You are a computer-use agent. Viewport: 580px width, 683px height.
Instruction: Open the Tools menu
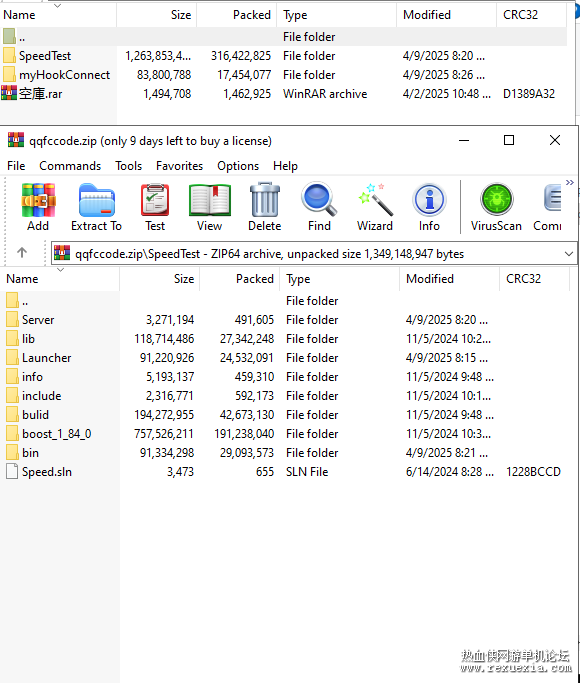(x=128, y=166)
